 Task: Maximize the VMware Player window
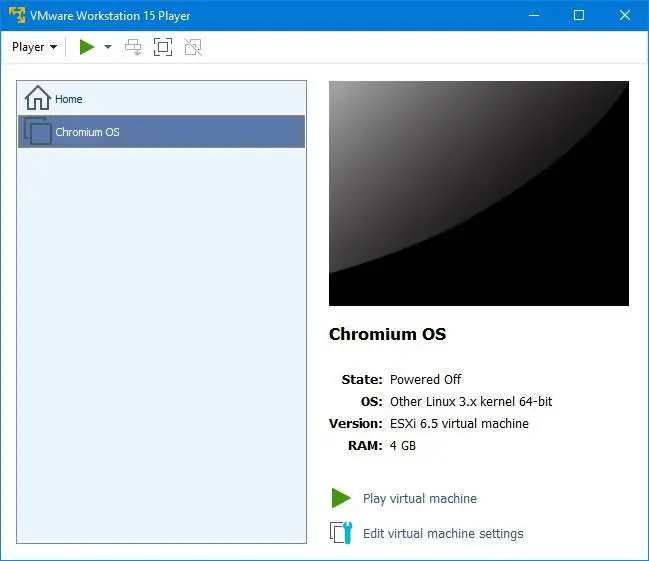[x=579, y=15]
